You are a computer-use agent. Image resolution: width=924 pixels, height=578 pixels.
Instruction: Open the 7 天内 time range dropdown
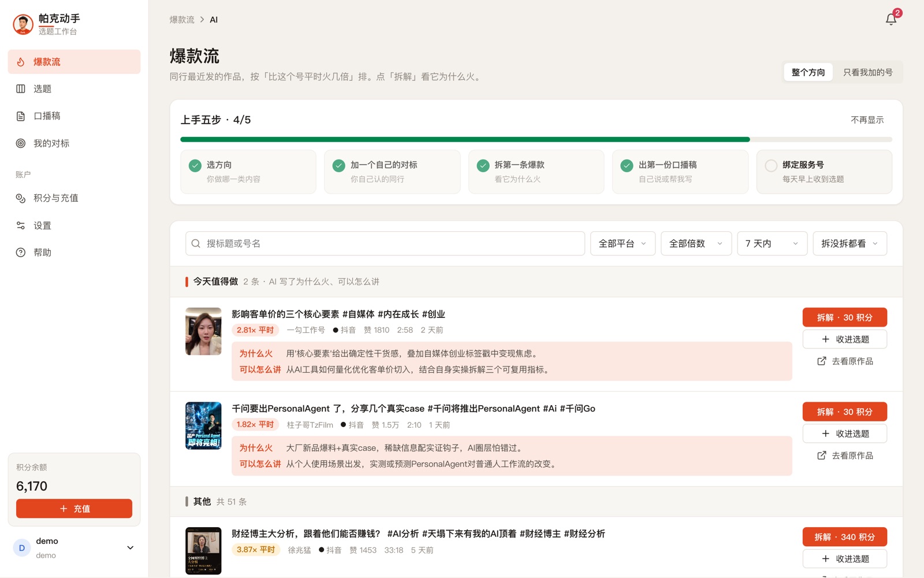coord(772,243)
